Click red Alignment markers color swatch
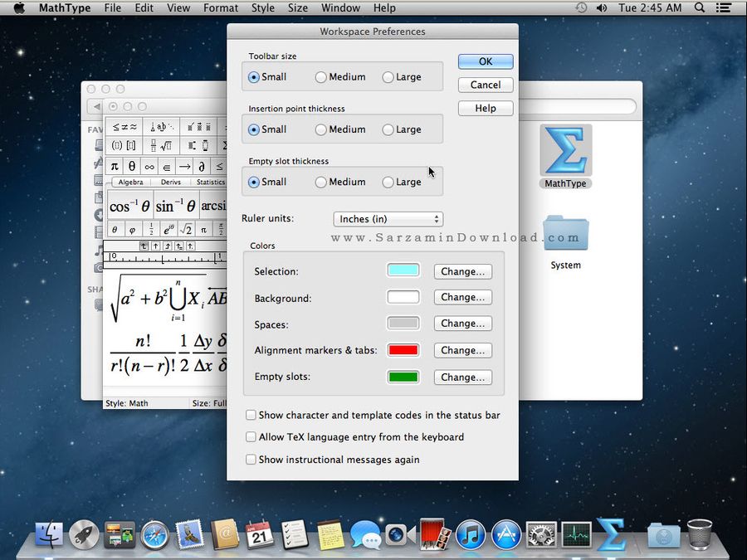Screen dimensions: 747x560 click(403, 350)
